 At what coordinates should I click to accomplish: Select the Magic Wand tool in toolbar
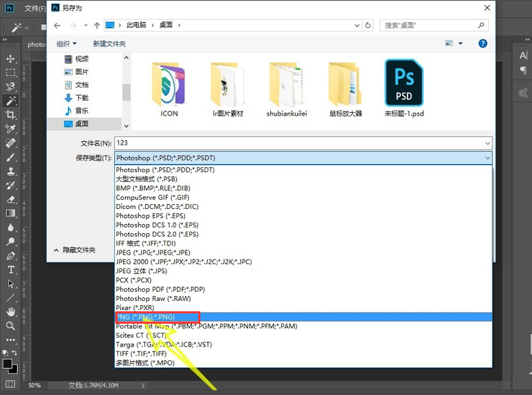pos(10,100)
